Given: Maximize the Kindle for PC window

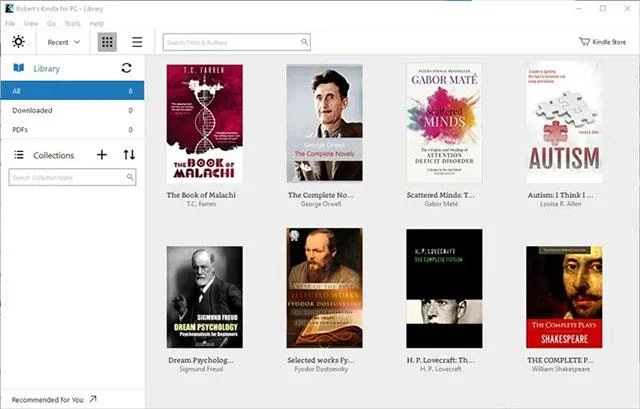Looking at the screenshot, I should coord(603,8).
